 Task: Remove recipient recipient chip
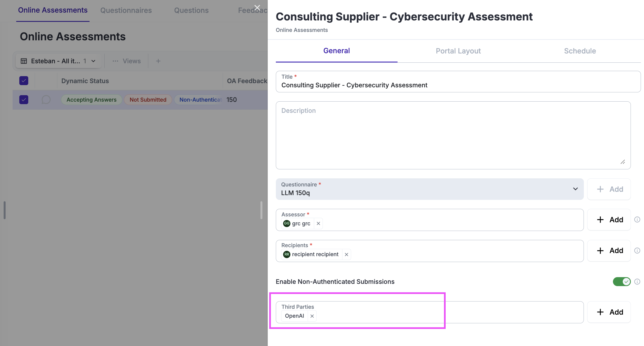point(346,254)
